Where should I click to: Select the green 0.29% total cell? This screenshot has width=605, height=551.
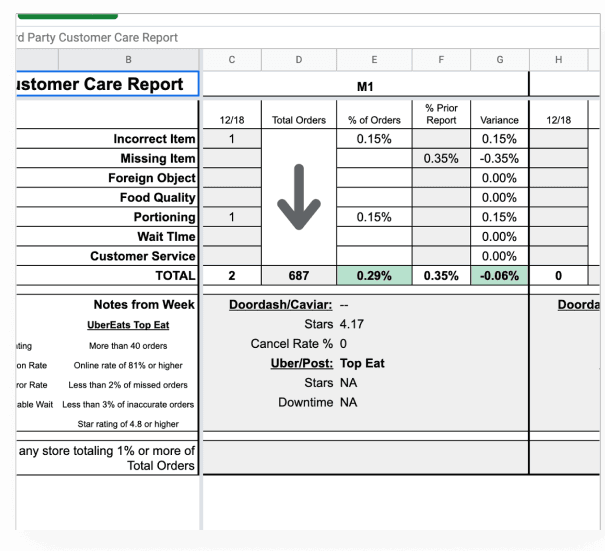(x=374, y=275)
